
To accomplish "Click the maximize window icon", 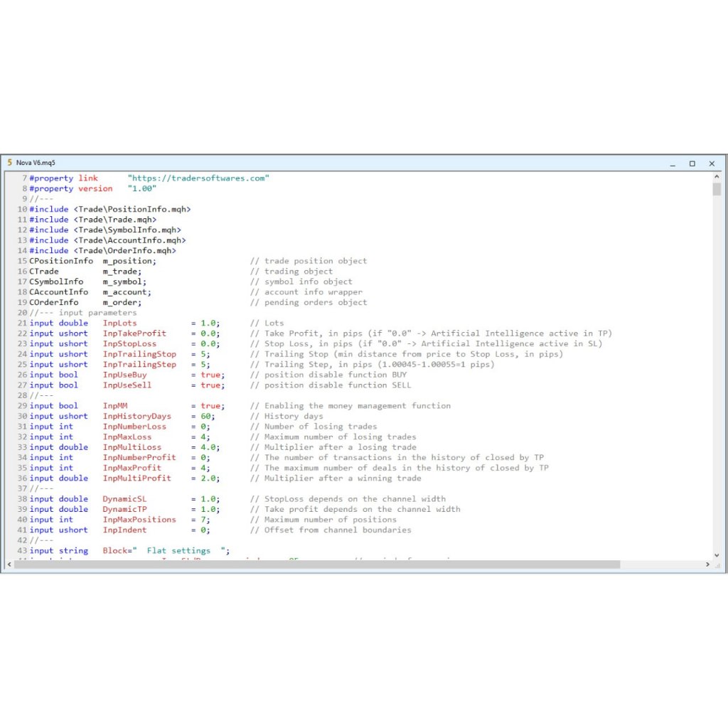I will (691, 164).
